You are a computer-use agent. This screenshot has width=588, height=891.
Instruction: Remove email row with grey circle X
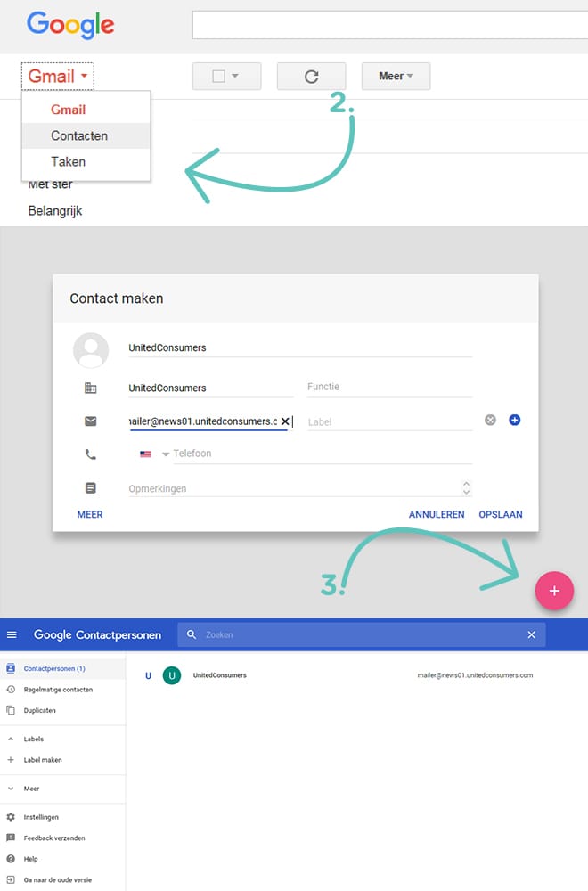point(490,420)
